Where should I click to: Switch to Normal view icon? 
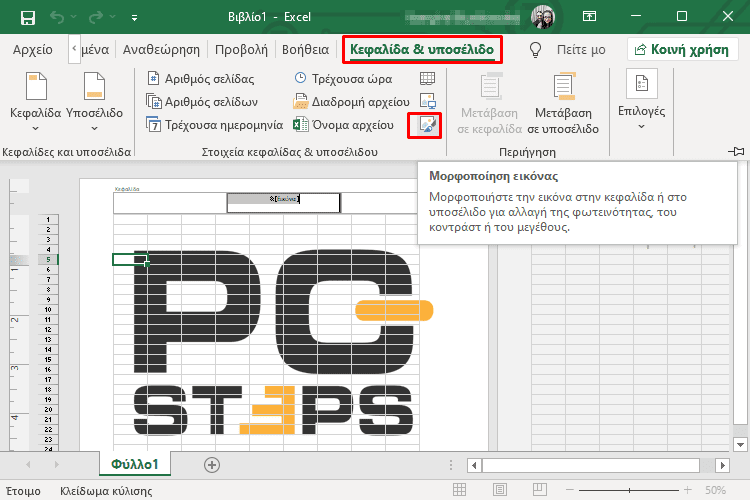(x=459, y=489)
